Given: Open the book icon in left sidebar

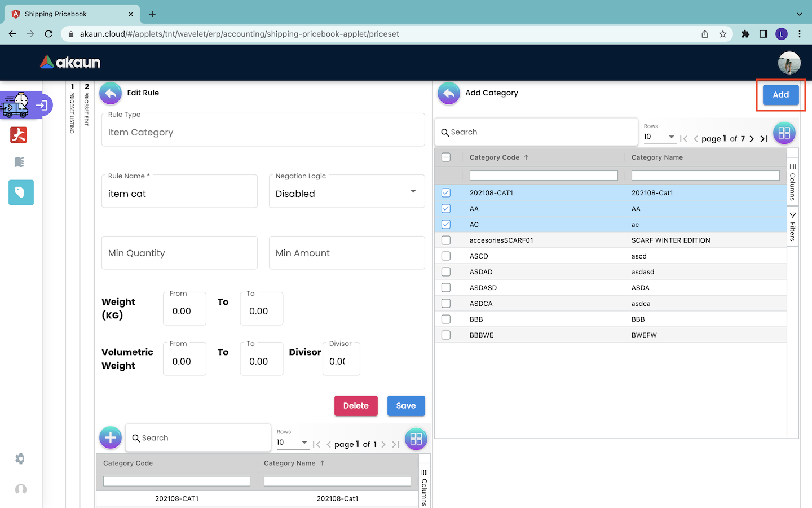Looking at the screenshot, I should point(19,162).
